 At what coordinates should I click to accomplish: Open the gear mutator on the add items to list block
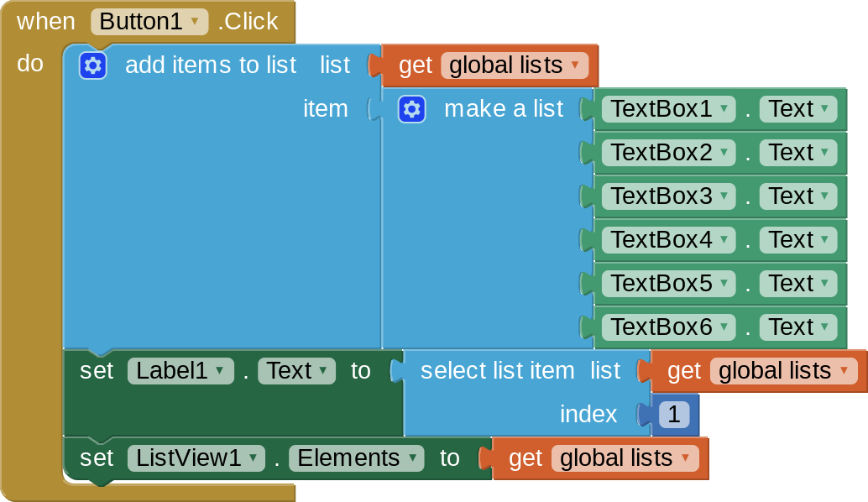pyautogui.click(x=92, y=65)
